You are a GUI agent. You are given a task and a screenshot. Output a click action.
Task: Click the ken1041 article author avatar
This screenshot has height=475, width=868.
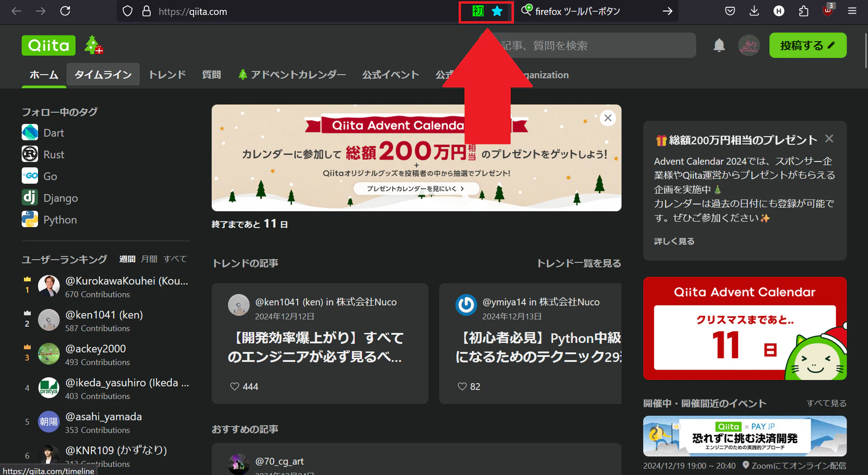[x=238, y=305]
